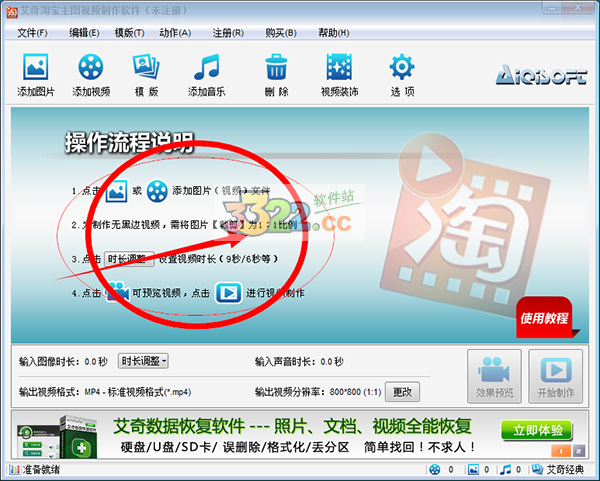This screenshot has height=481, width=600.
Task: Click the 效果预览 preview button
Action: pos(494,376)
